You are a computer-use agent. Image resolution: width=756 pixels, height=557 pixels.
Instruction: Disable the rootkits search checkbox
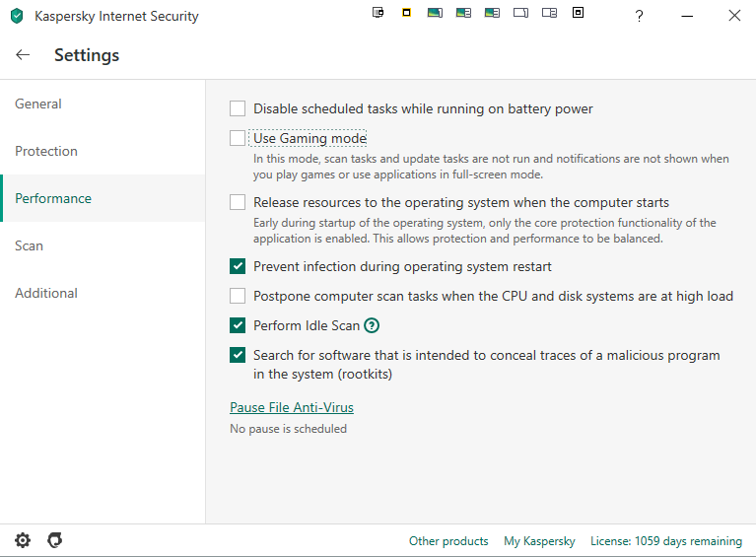[238, 355]
